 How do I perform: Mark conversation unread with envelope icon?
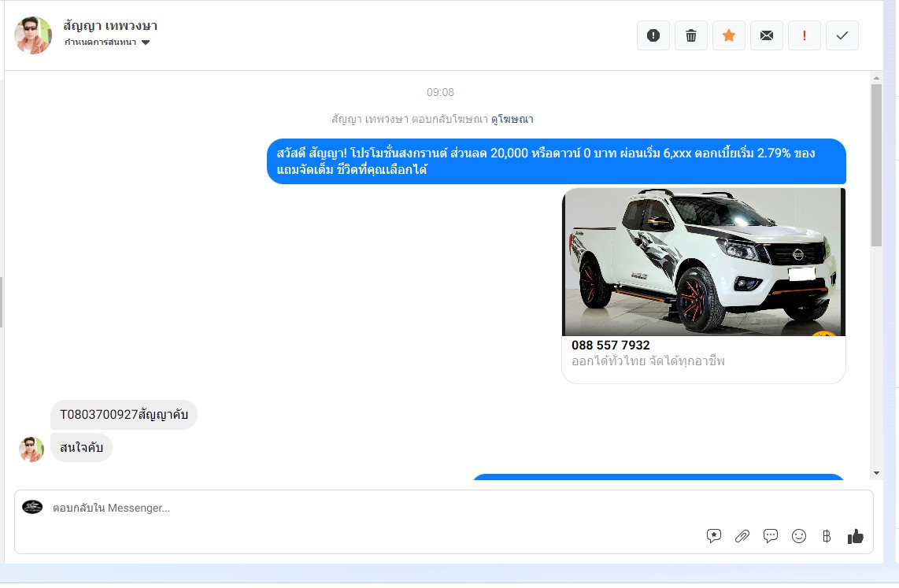[767, 35]
